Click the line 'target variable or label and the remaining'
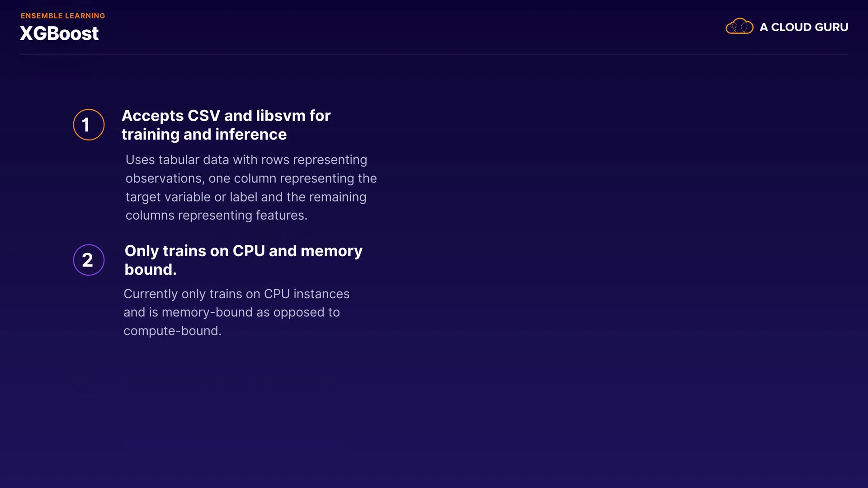The image size is (868, 488). click(x=246, y=197)
